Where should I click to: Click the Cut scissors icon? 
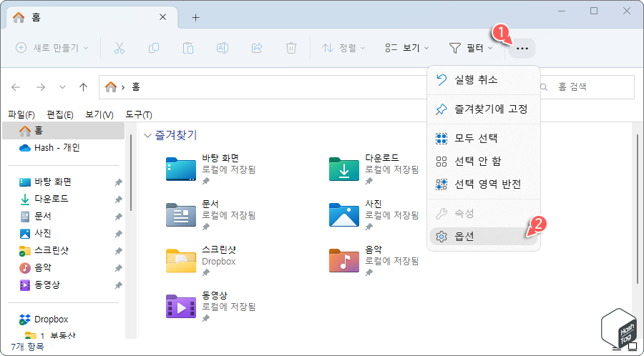119,48
